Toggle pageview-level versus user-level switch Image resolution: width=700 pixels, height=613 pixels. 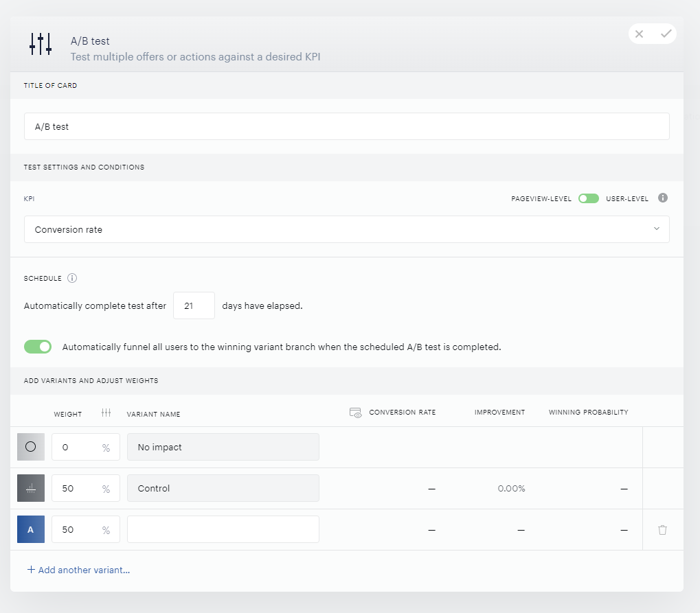[x=589, y=198]
